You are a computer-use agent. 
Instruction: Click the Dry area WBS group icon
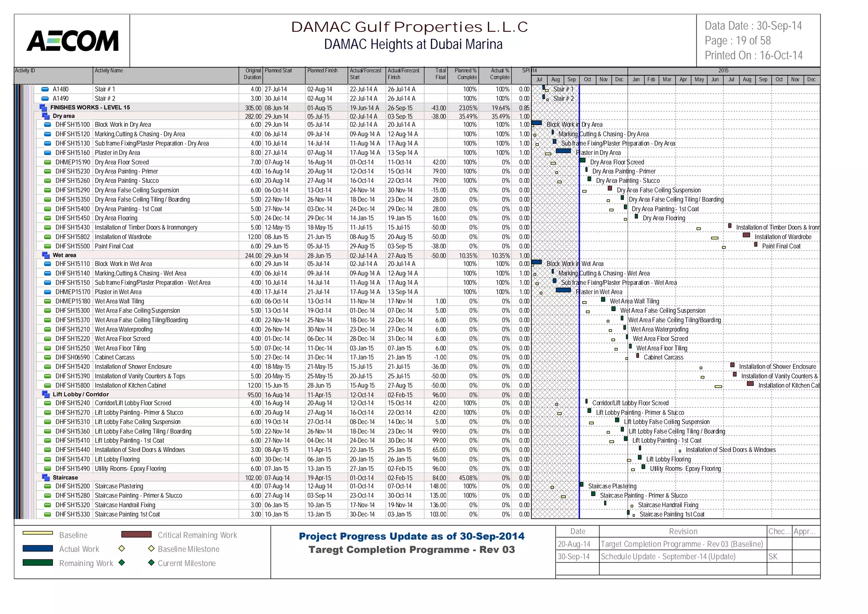coord(46,116)
